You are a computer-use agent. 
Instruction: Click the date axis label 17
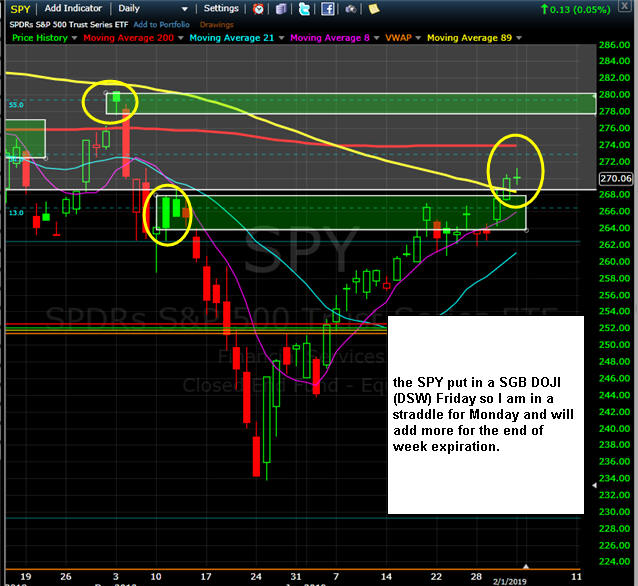tap(206, 576)
